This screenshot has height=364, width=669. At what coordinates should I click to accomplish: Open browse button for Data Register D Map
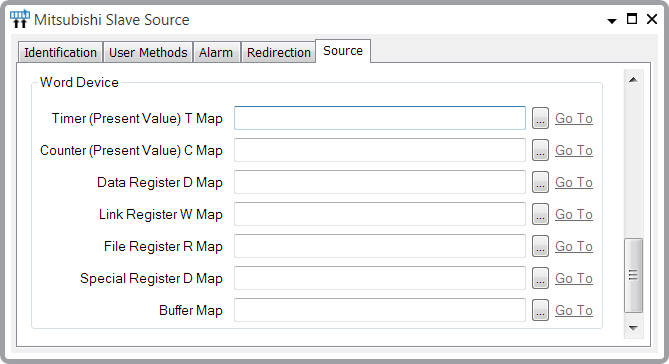(x=540, y=182)
